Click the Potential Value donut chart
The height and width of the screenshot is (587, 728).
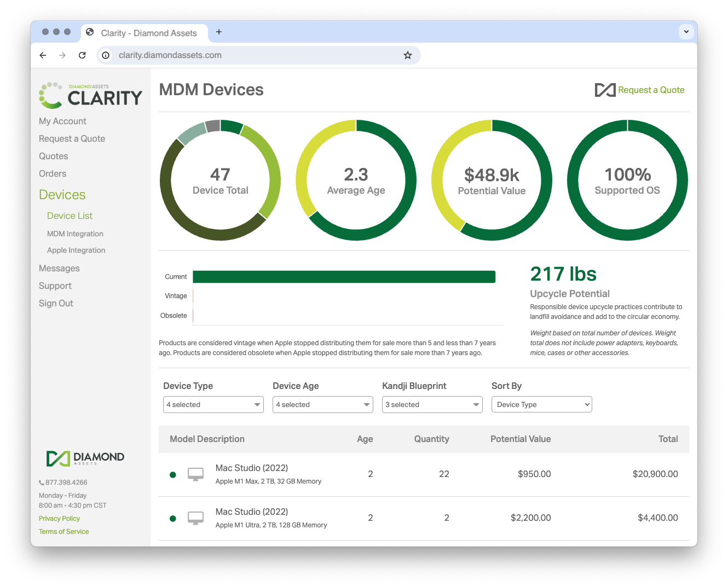point(492,180)
